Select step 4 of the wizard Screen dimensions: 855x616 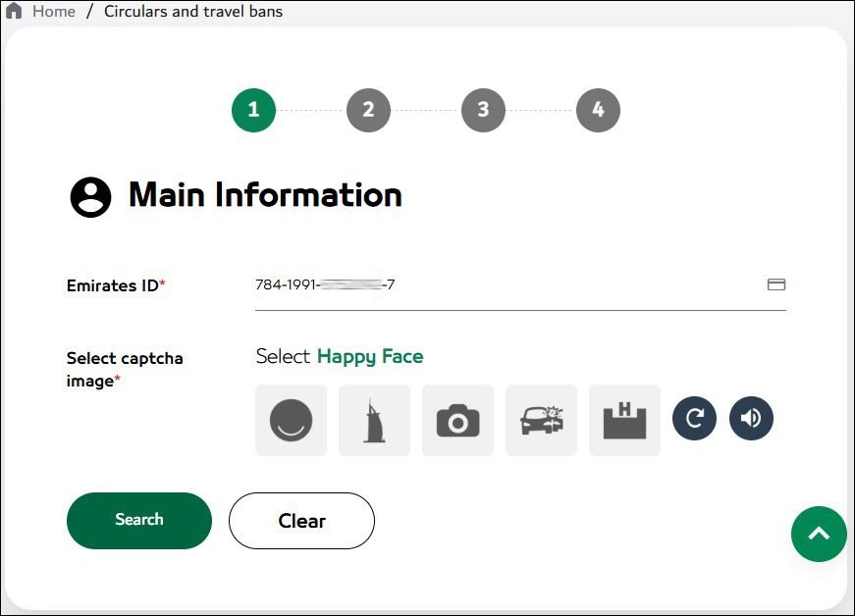click(x=598, y=110)
